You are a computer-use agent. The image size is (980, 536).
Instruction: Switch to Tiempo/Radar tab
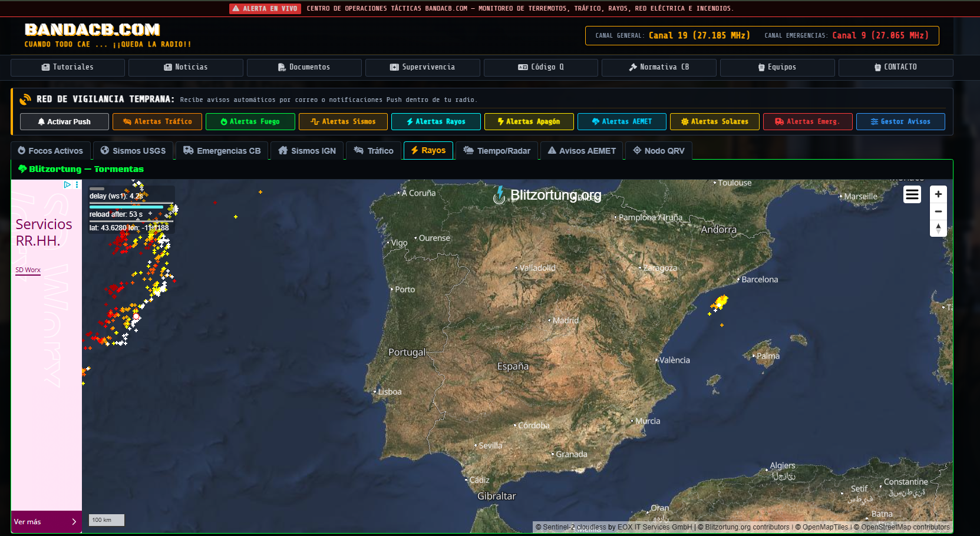pos(497,151)
